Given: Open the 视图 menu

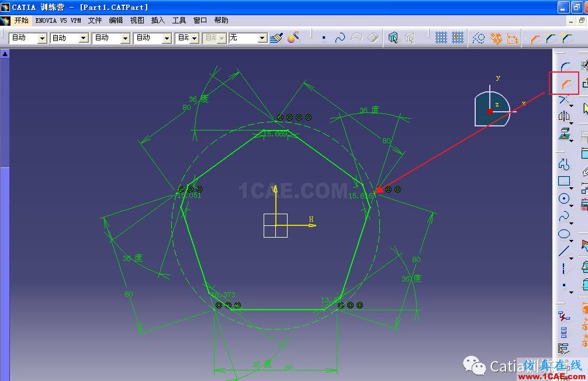Looking at the screenshot, I should click(x=137, y=20).
